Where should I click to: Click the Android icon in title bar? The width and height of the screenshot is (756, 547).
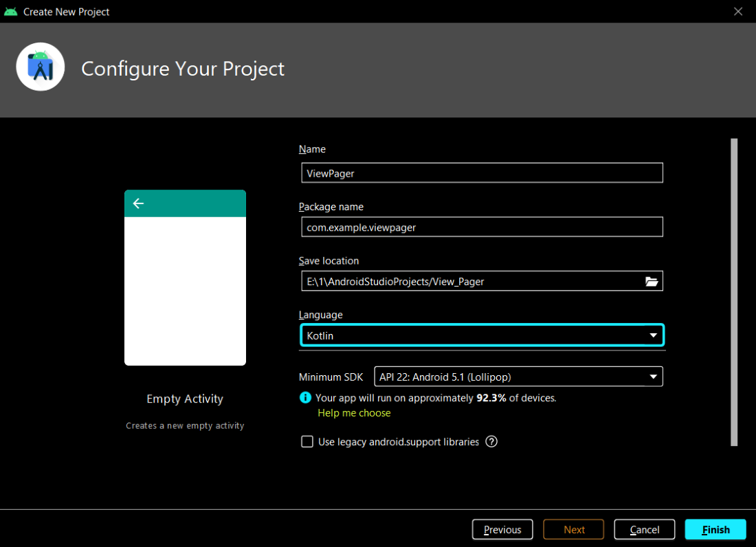[x=10, y=12]
